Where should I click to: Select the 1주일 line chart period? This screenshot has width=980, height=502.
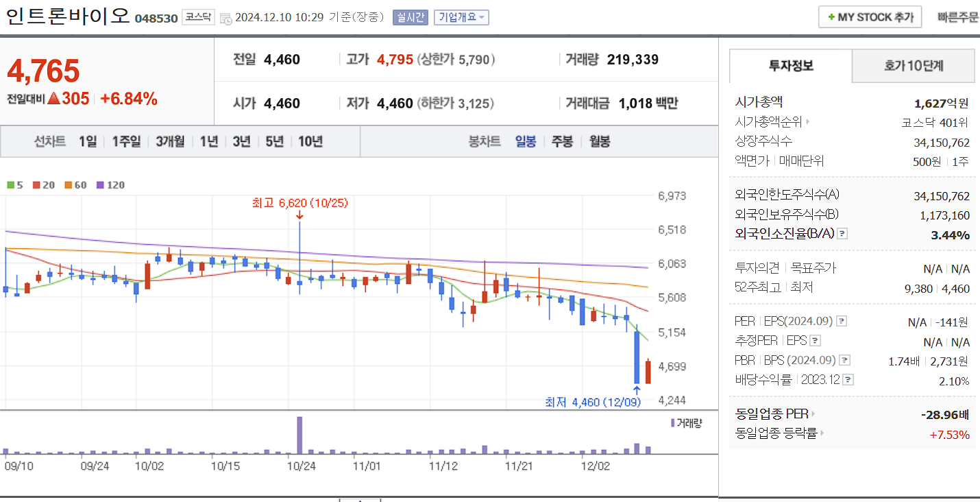click(x=126, y=142)
